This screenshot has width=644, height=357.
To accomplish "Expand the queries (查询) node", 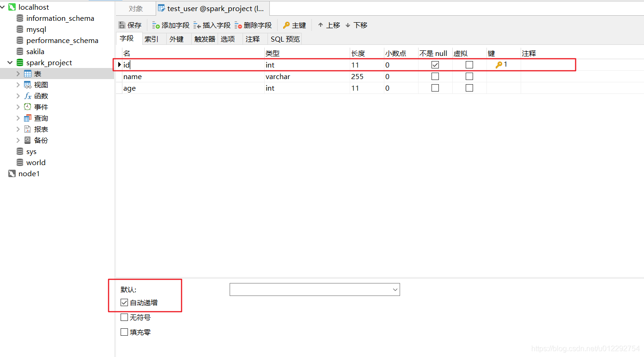I will point(18,118).
